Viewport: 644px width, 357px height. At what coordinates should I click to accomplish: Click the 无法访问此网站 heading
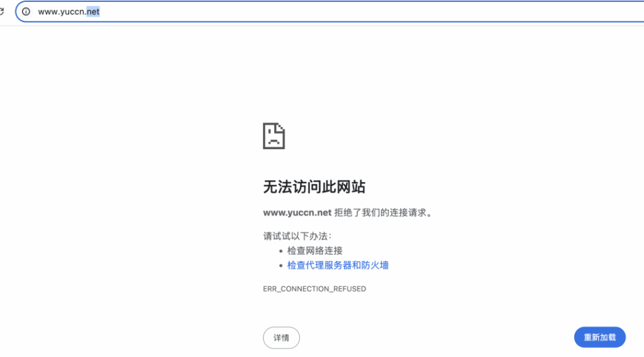point(314,187)
